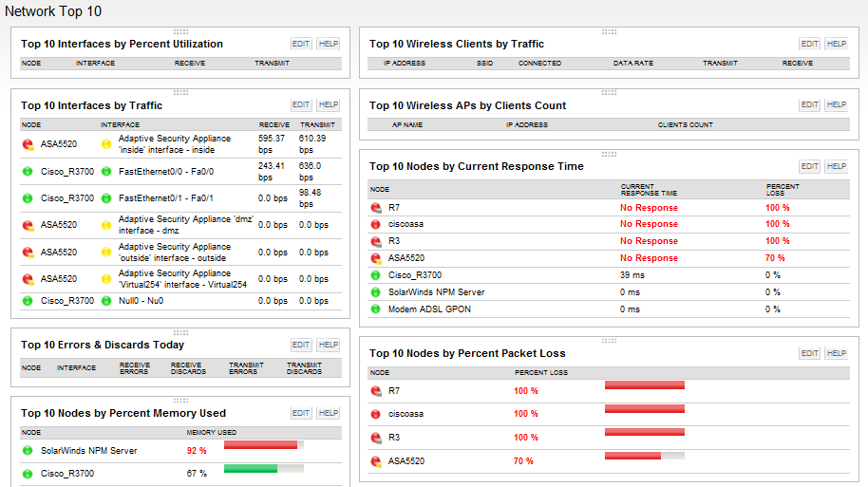Click 'No Response' text in R3 row

pos(649,241)
